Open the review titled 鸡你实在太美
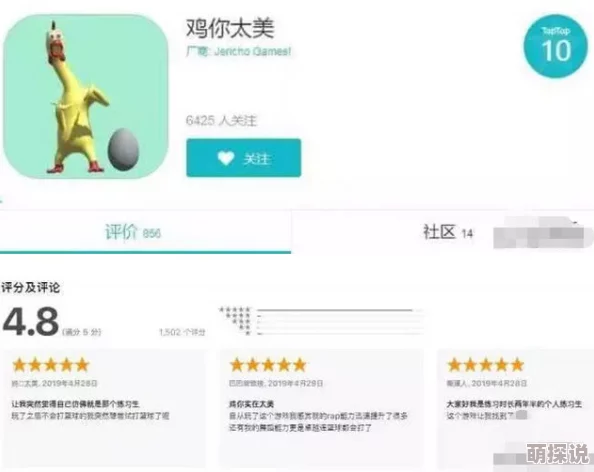The image size is (594, 472). pyautogui.click(x=321, y=408)
